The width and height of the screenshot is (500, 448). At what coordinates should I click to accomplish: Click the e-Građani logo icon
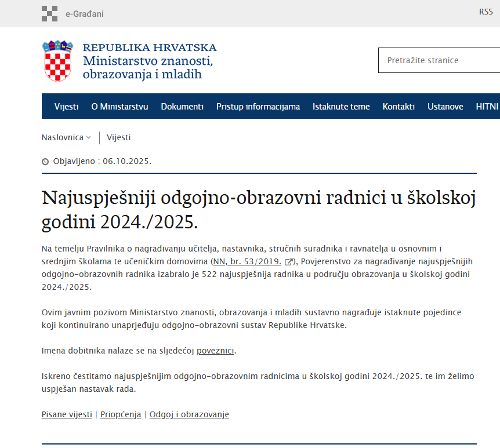click(x=50, y=13)
